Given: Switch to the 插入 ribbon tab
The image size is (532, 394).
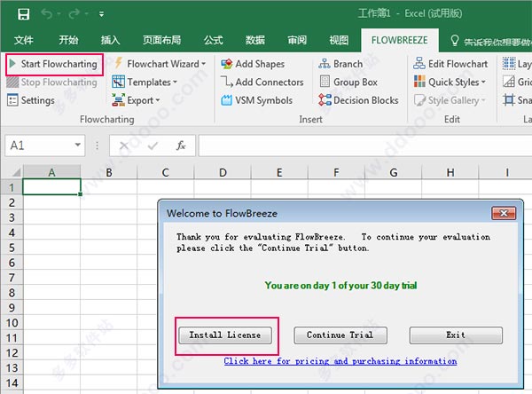Looking at the screenshot, I should tap(110, 40).
